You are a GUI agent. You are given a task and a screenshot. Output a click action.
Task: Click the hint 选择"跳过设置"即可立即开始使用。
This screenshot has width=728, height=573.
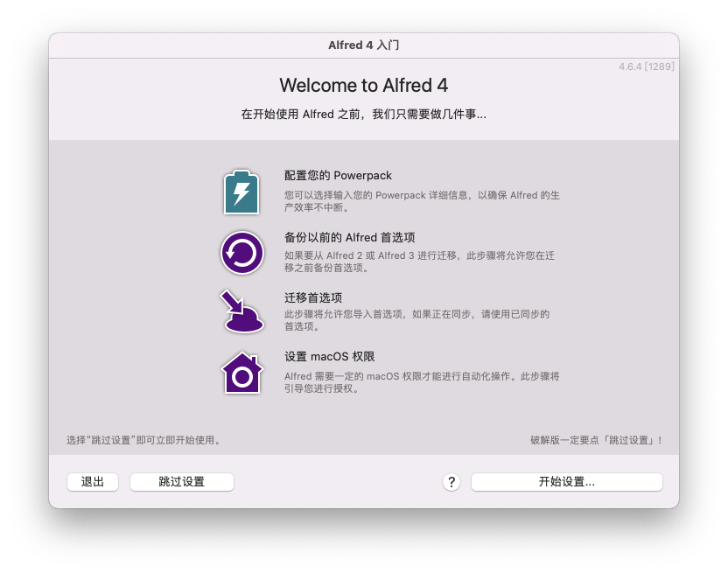[x=143, y=440]
